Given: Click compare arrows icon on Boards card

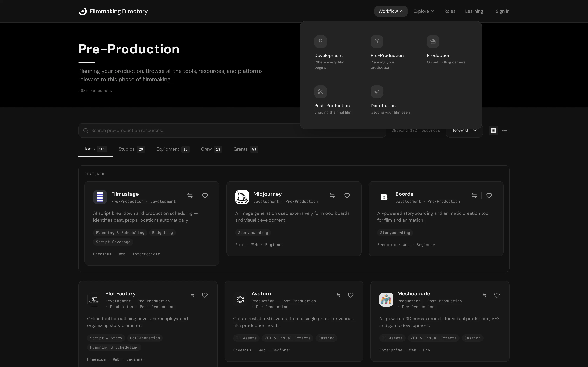Looking at the screenshot, I should [474, 196].
